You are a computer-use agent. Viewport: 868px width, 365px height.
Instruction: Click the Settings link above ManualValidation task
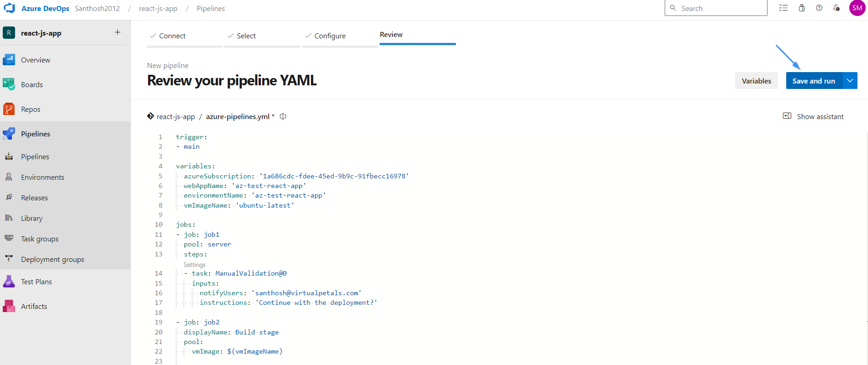click(195, 265)
